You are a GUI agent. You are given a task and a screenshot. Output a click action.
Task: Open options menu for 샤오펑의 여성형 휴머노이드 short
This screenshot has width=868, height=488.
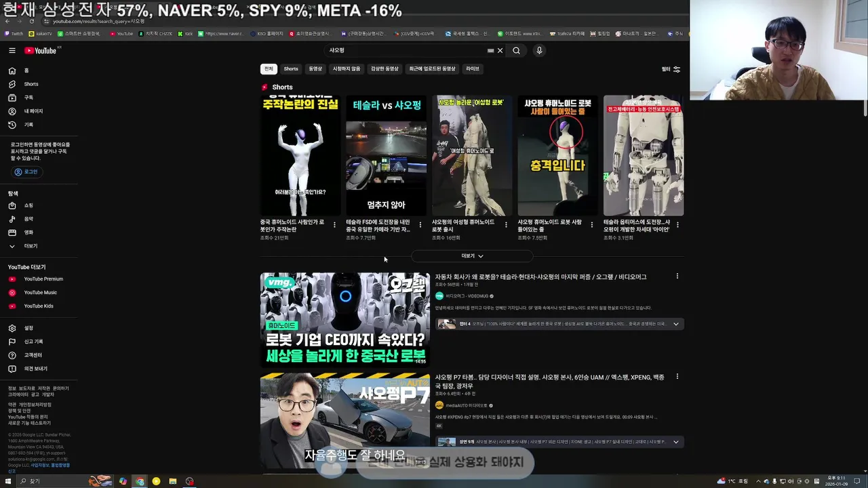[x=506, y=225]
